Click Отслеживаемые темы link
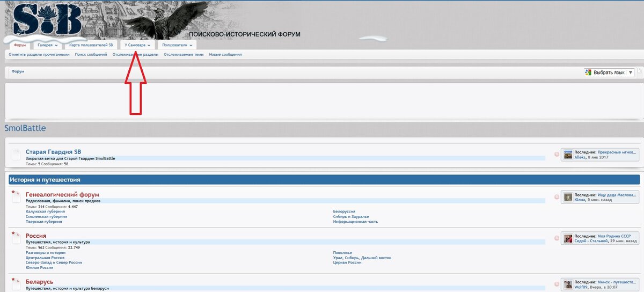The image size is (644, 292). (x=184, y=54)
